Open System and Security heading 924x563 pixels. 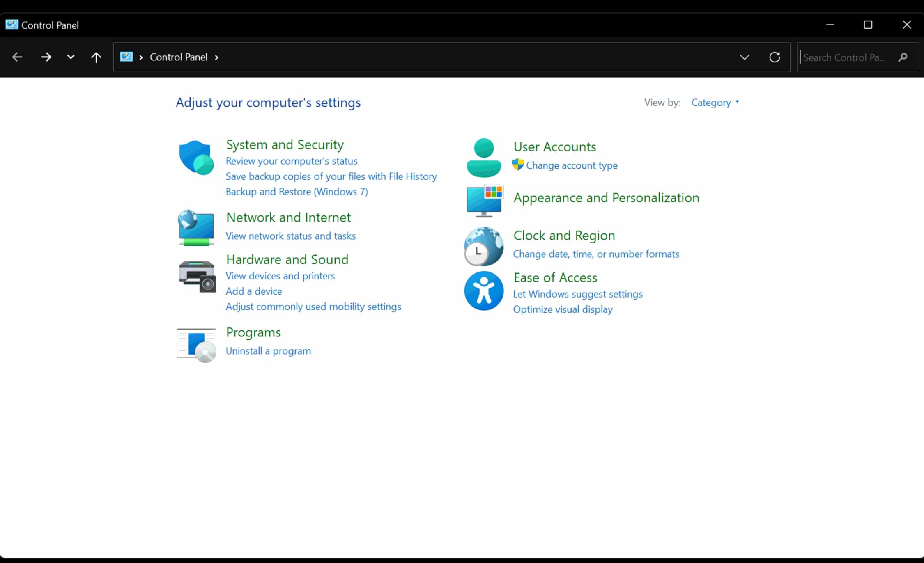[285, 144]
